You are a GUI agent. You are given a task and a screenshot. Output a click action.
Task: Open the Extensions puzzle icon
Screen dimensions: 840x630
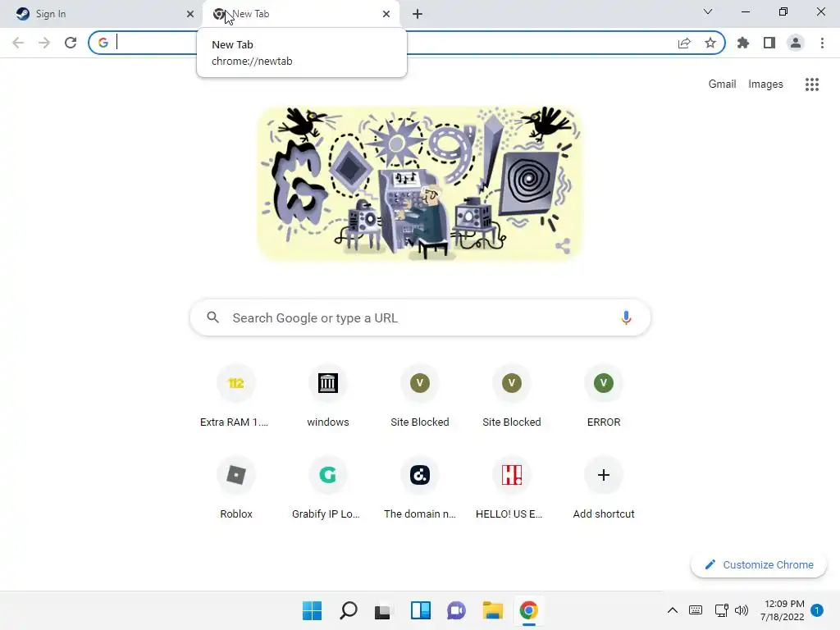coord(743,43)
